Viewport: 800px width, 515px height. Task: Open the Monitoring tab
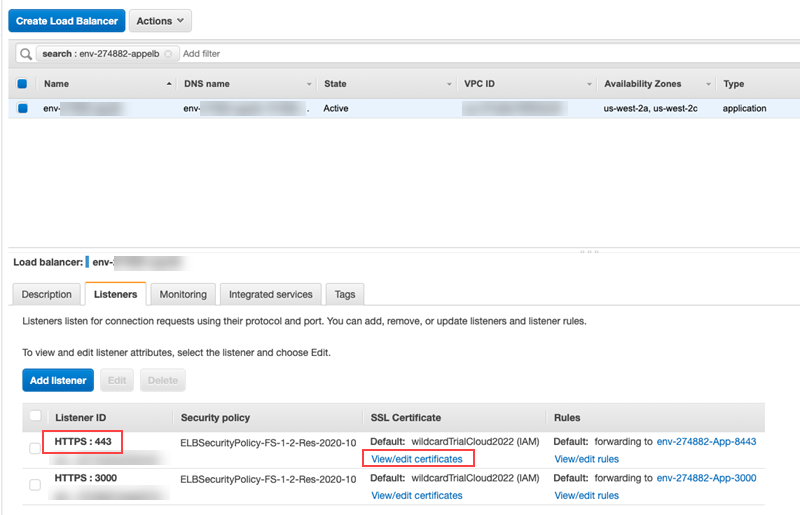pos(183,294)
